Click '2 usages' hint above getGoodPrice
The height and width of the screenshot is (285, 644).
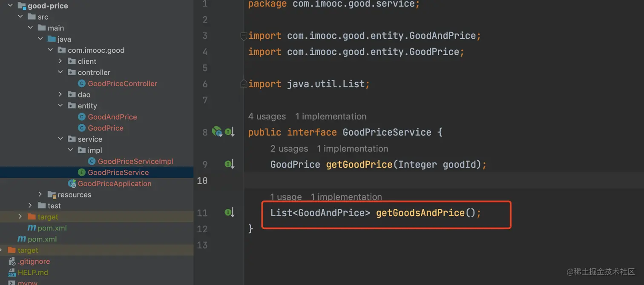[x=289, y=148]
